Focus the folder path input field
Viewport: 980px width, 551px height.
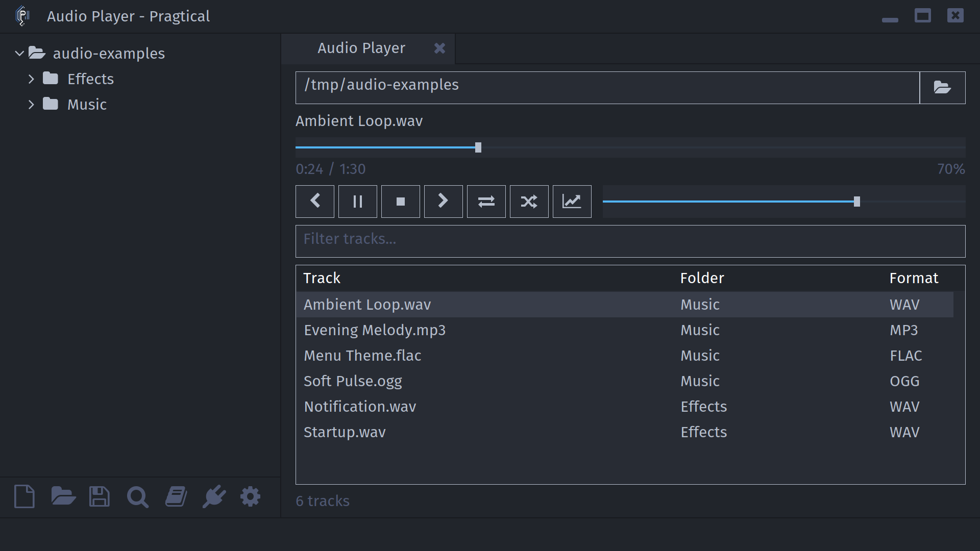[607, 88]
